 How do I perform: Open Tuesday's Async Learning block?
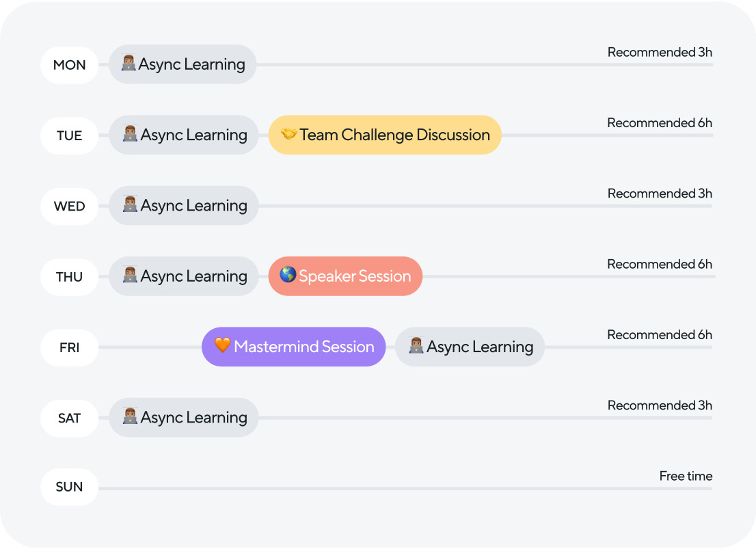(x=184, y=135)
